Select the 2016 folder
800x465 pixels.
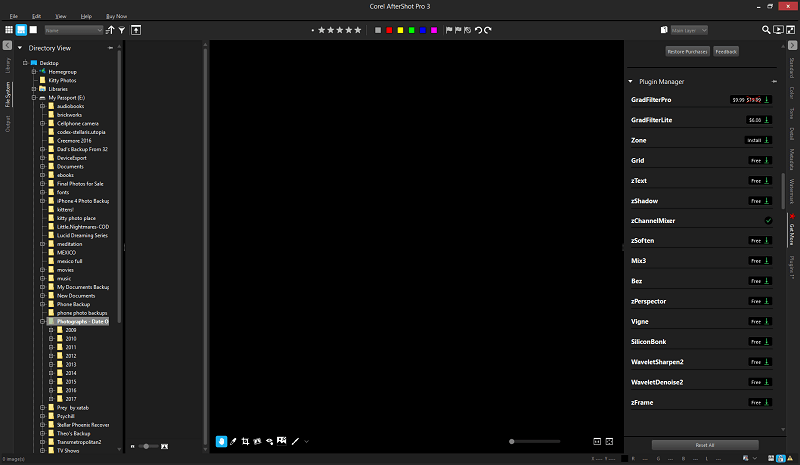click(70, 390)
